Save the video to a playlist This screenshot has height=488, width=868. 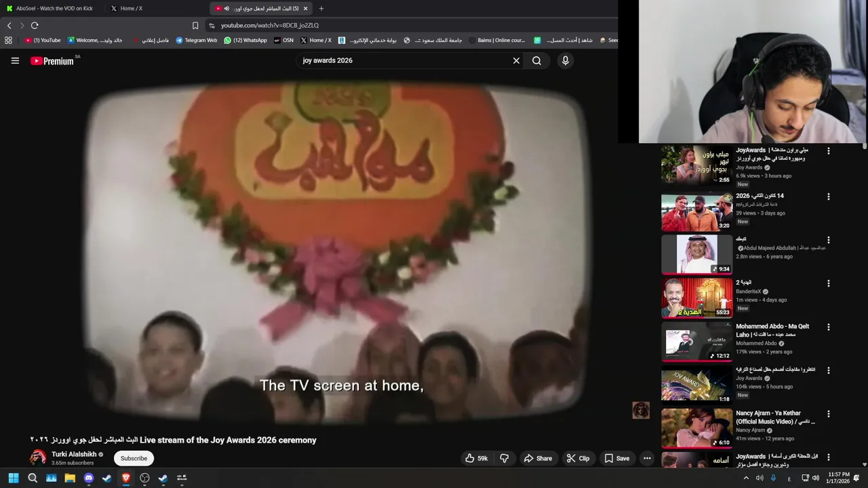617,458
